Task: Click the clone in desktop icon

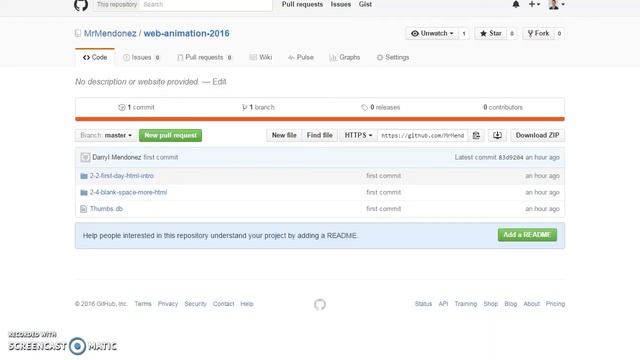Action: (x=497, y=136)
